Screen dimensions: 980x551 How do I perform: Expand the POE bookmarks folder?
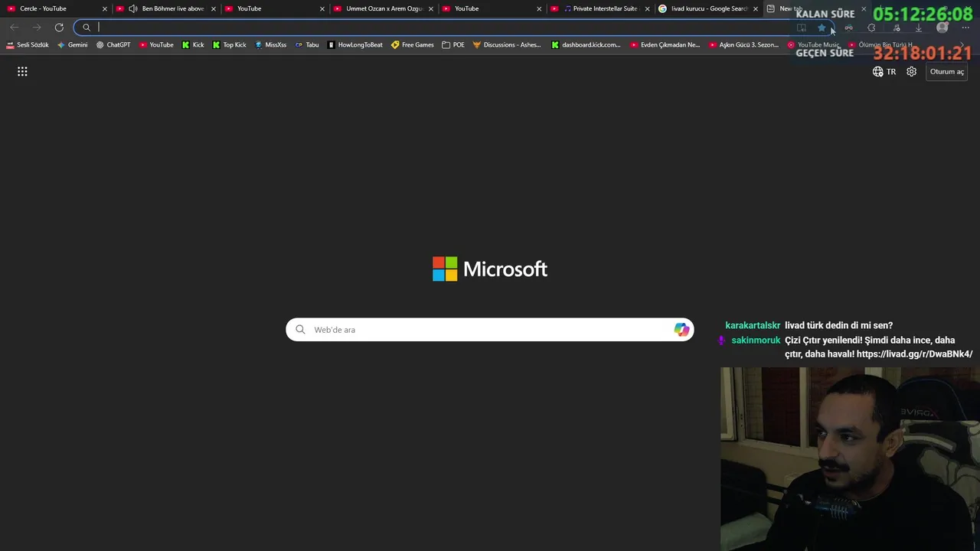point(453,44)
